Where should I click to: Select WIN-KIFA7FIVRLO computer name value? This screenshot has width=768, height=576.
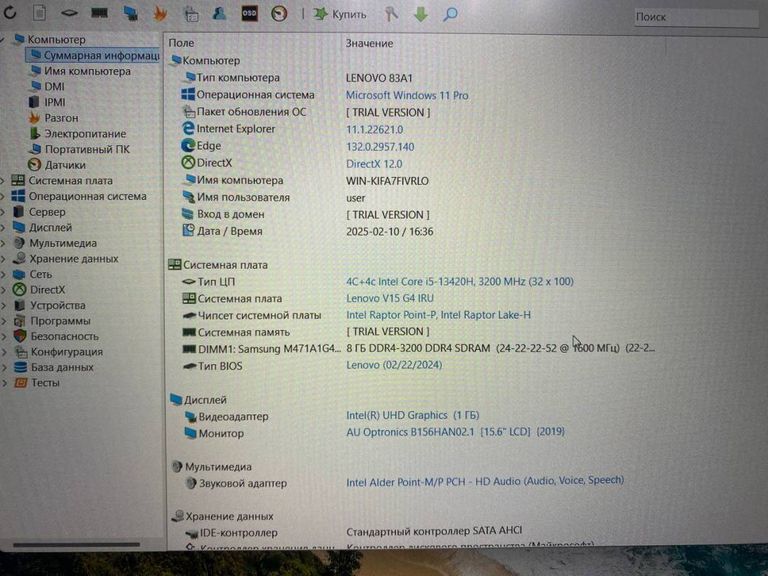(387, 181)
